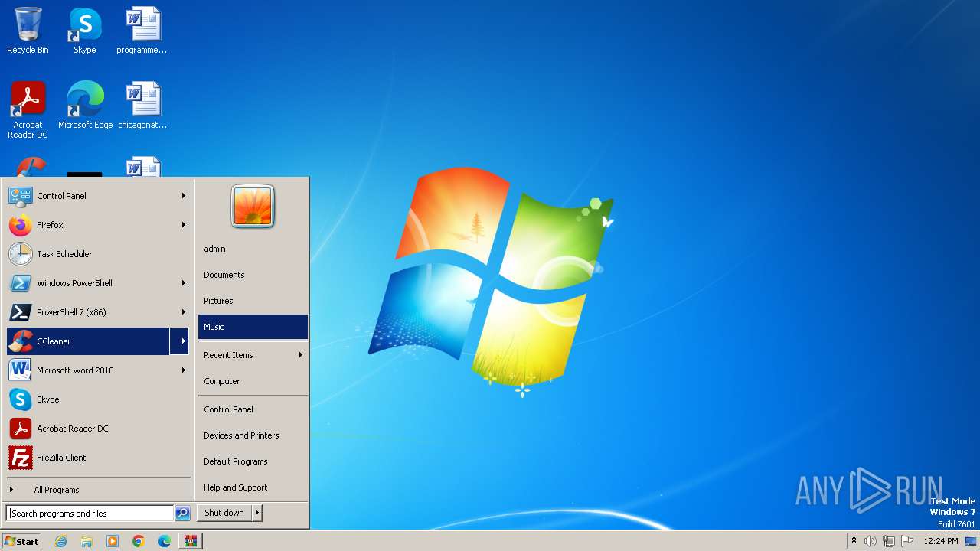Expand Control Panel submenu arrow

click(184, 196)
